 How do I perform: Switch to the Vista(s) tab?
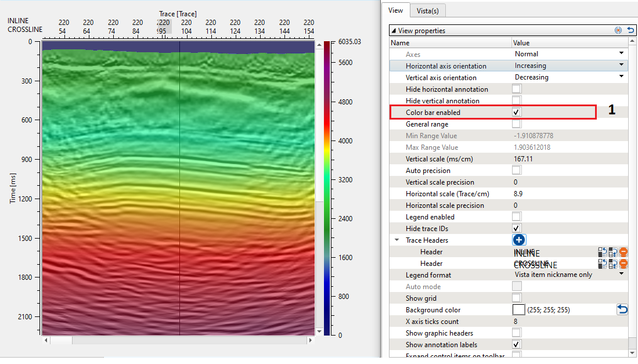[427, 10]
